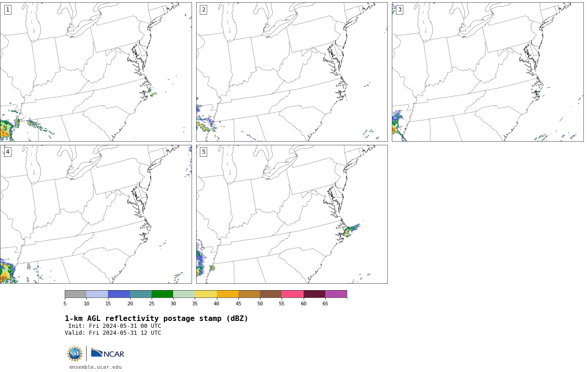The width and height of the screenshot is (588, 372).
Task: Click the pink 55-60 dBZ swatch
Action: (293, 294)
